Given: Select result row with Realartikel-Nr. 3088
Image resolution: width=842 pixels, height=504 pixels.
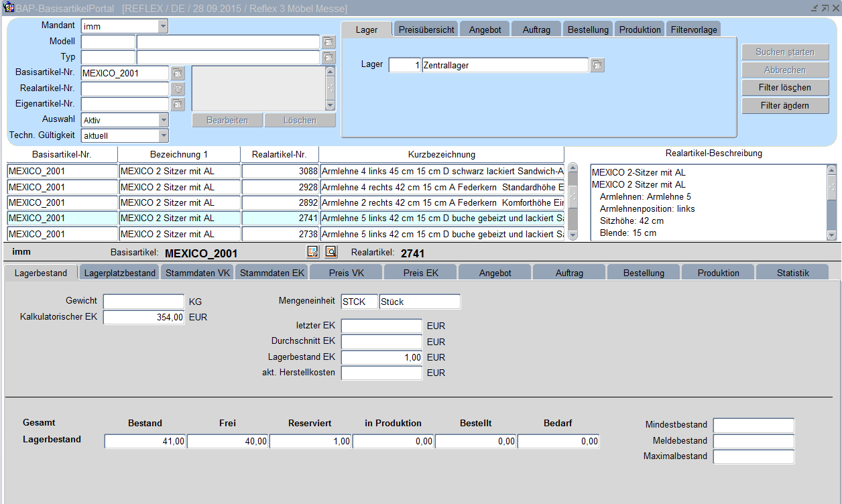Looking at the screenshot, I should point(280,172).
